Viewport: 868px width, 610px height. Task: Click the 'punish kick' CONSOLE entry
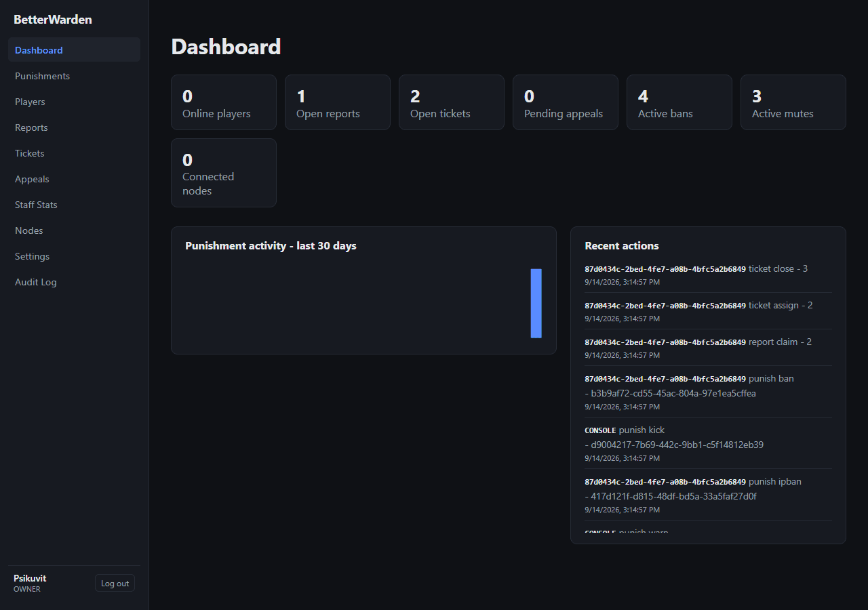pos(708,443)
